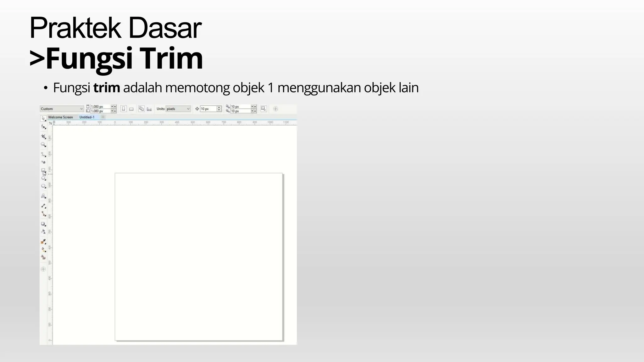The height and width of the screenshot is (362, 644).
Task: Select the Crop tool
Action: 43,136
